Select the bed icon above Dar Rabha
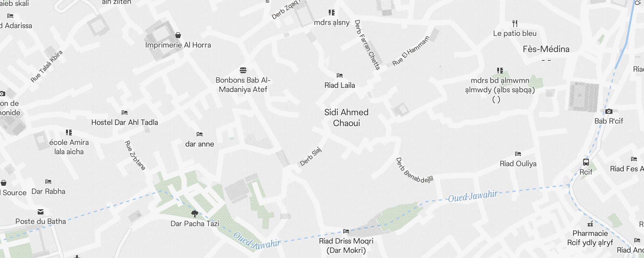644x258 pixels. tap(48, 182)
